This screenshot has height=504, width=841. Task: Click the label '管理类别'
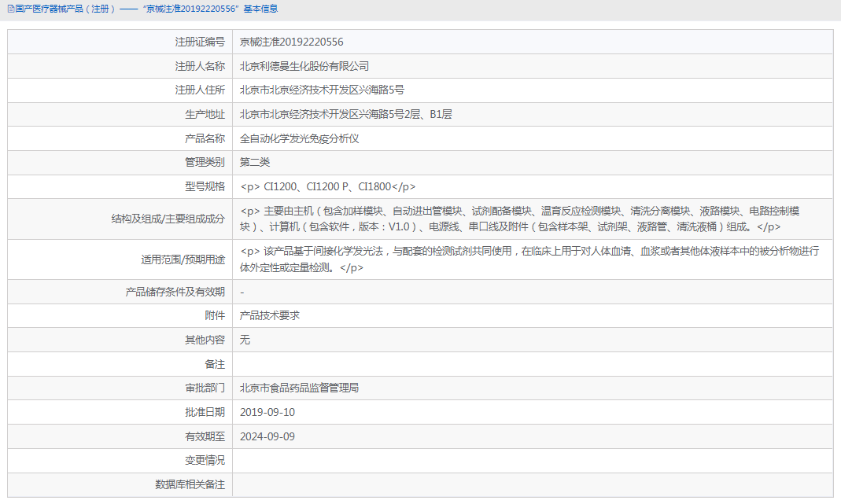tap(205, 162)
